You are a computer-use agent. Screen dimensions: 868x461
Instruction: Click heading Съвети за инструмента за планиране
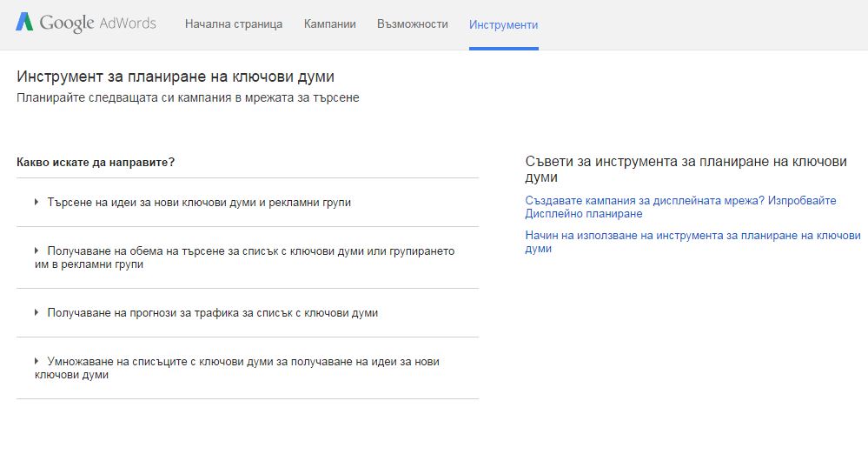686,169
